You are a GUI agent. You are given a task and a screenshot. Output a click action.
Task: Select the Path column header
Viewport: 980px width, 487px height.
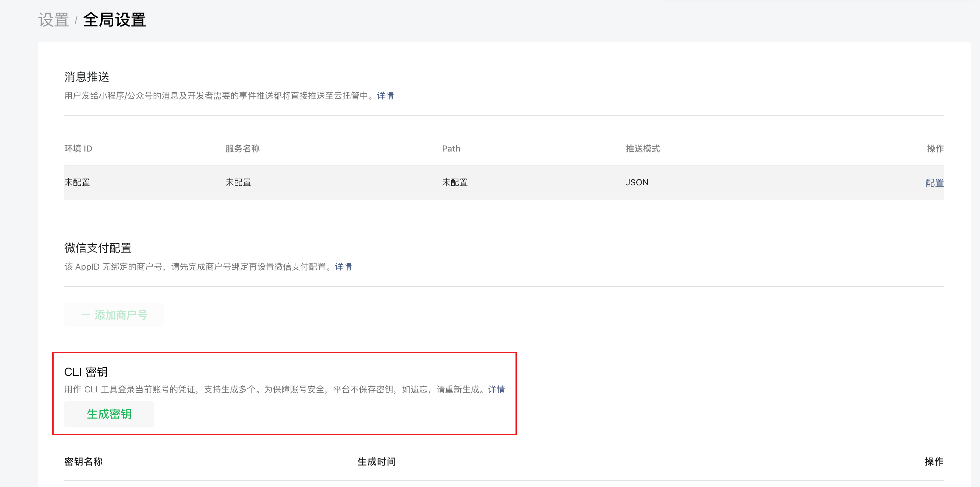451,148
